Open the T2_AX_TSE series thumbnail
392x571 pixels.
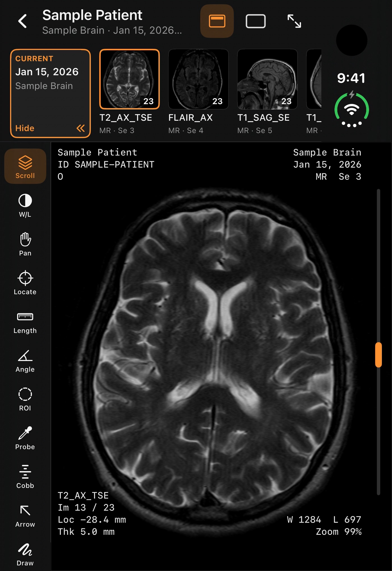pyautogui.click(x=130, y=79)
